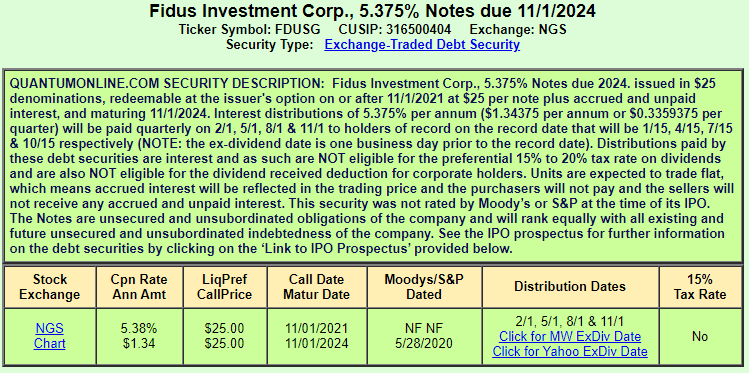The width and height of the screenshot is (749, 373).
Task: Open the Exchange-Traded Debt Security link
Action: pyautogui.click(x=422, y=45)
